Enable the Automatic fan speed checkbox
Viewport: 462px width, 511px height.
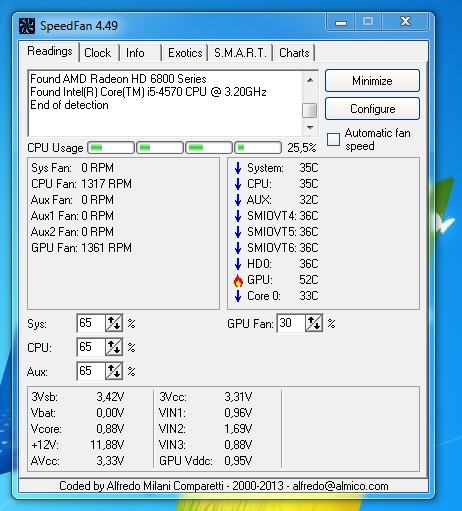(x=333, y=139)
